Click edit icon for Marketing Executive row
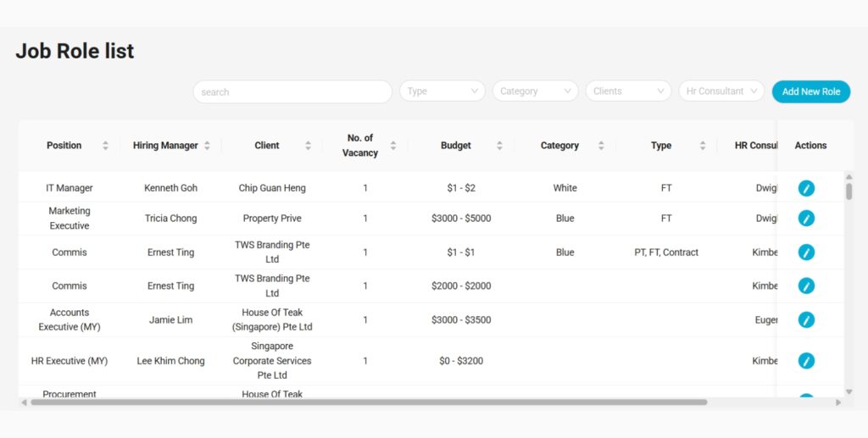Screen dimensions: 868x438 coord(806,219)
